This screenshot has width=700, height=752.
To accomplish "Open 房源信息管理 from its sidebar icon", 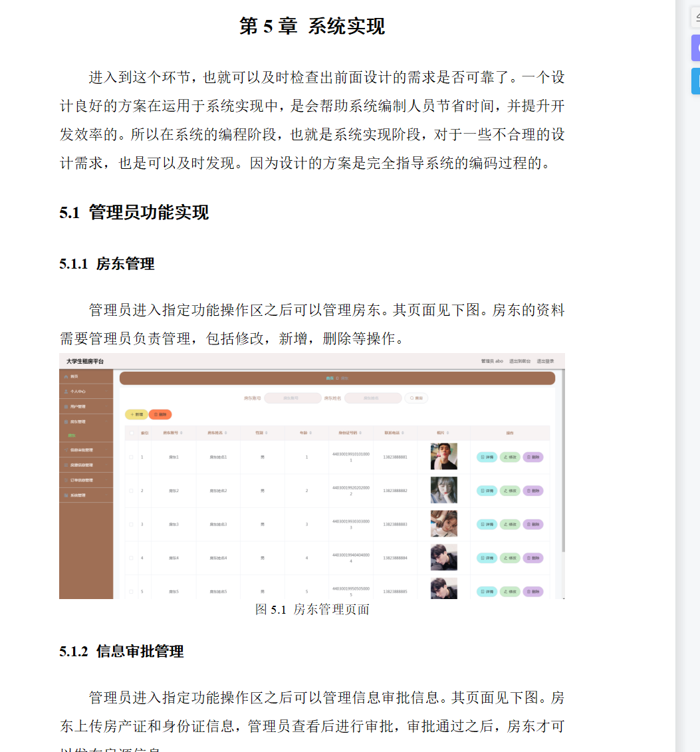I will (x=66, y=465).
